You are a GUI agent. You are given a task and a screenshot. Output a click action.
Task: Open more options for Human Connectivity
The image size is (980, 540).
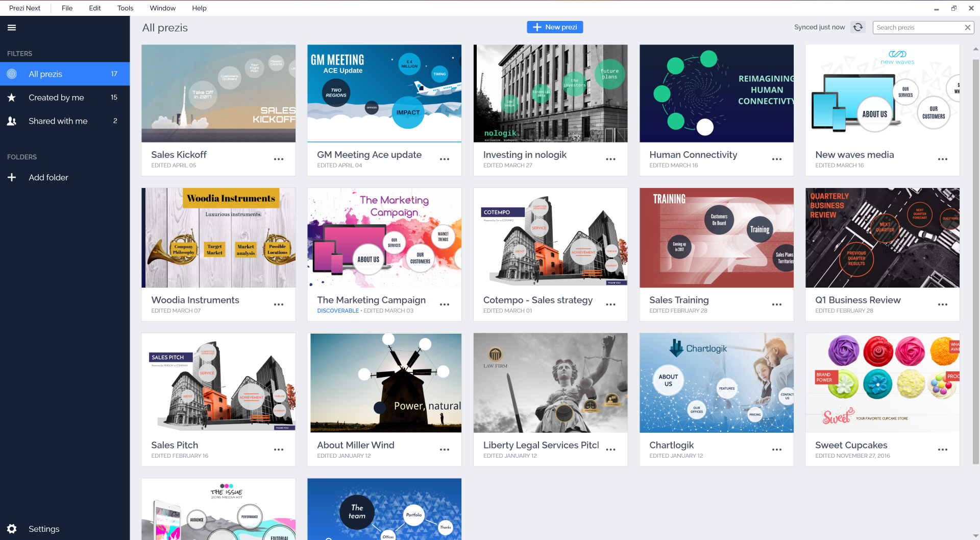point(776,159)
